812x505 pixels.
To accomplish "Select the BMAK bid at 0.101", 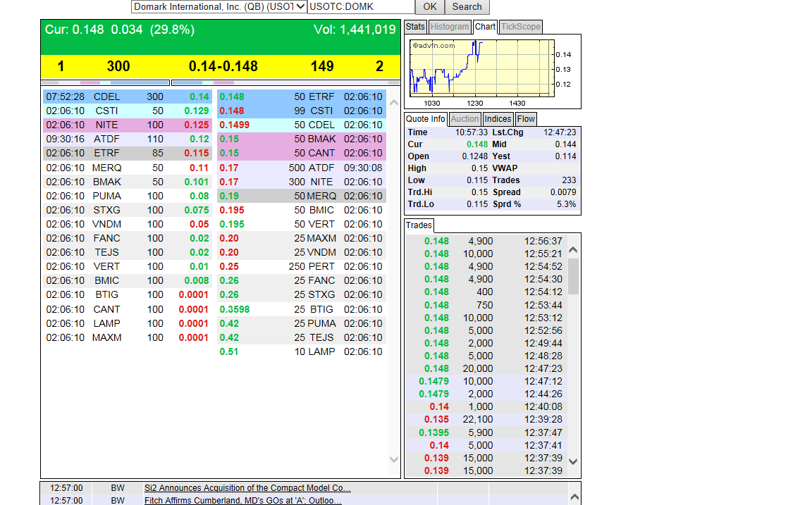I will tap(128, 182).
